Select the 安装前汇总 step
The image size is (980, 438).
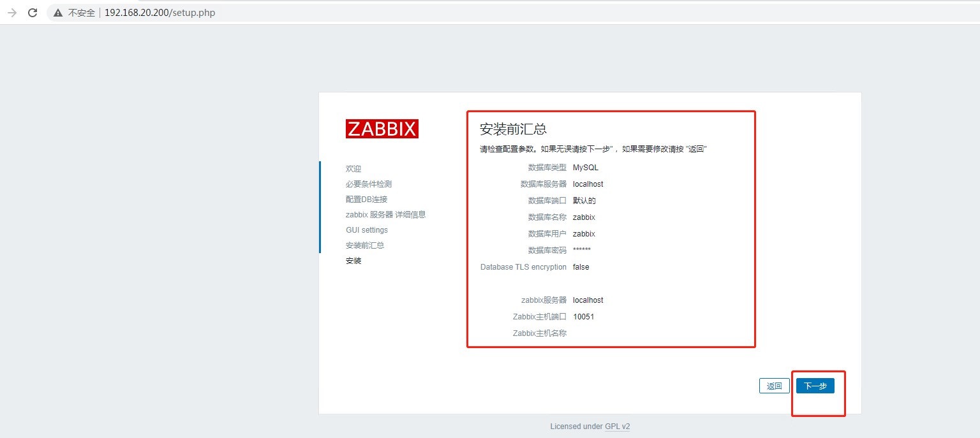tap(364, 245)
